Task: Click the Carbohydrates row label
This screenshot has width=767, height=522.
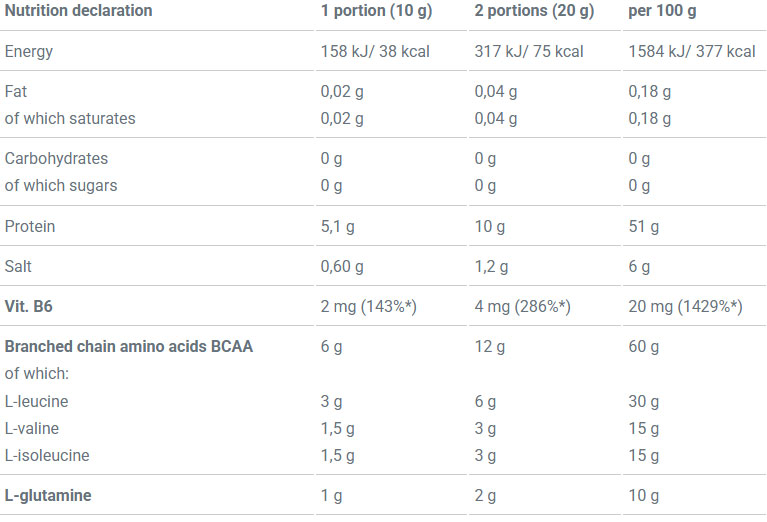Action: 56,159
